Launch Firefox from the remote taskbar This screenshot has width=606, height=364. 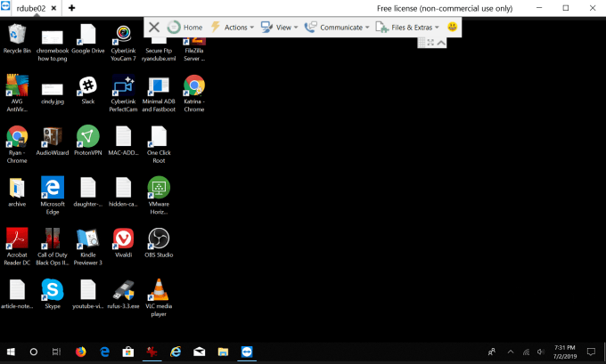pos(80,352)
